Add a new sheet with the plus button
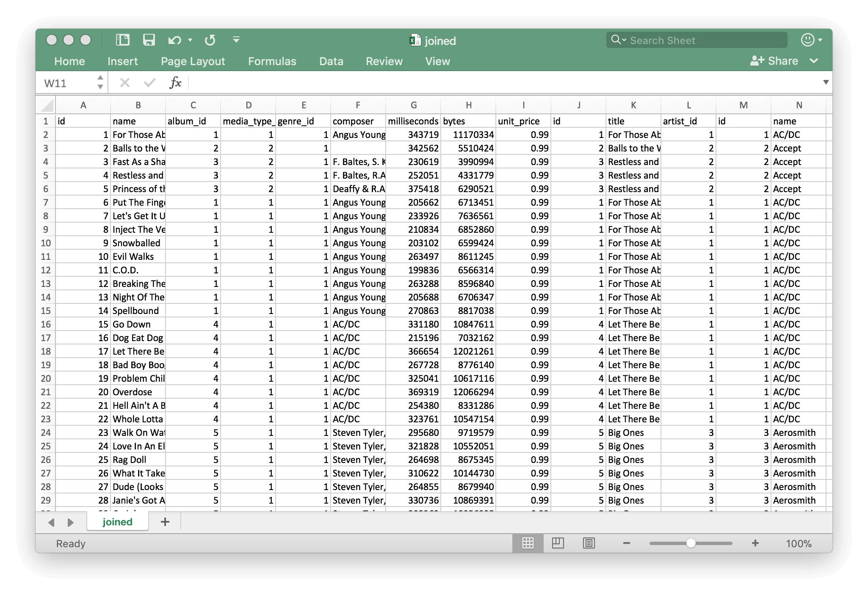This screenshot has height=595, width=868. pos(165,522)
